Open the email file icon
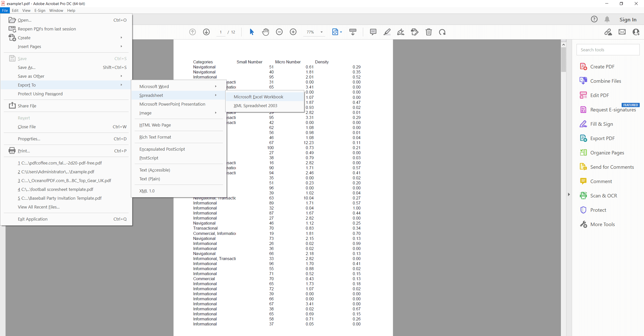This screenshot has width=644, height=336. [622, 32]
